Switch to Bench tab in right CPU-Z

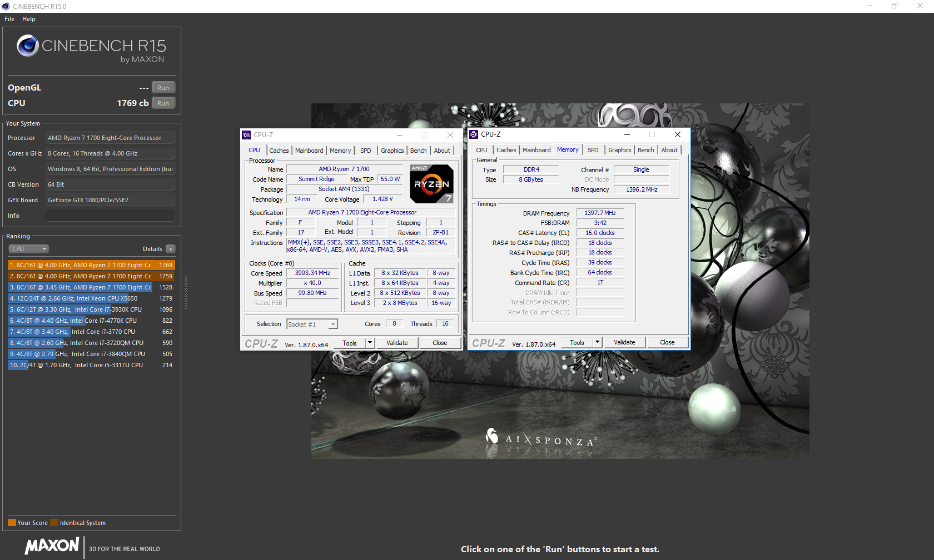pos(646,150)
